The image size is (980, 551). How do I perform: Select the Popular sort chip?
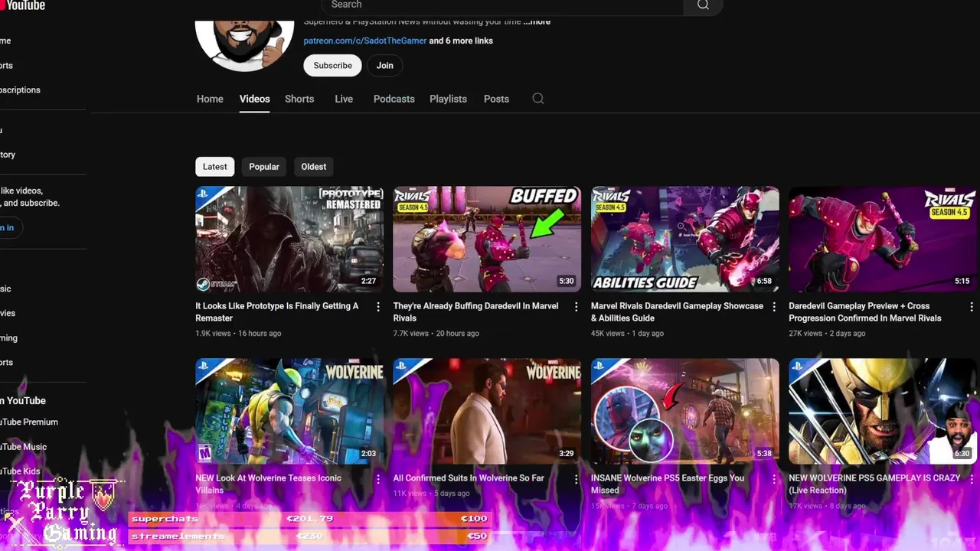pyautogui.click(x=264, y=167)
